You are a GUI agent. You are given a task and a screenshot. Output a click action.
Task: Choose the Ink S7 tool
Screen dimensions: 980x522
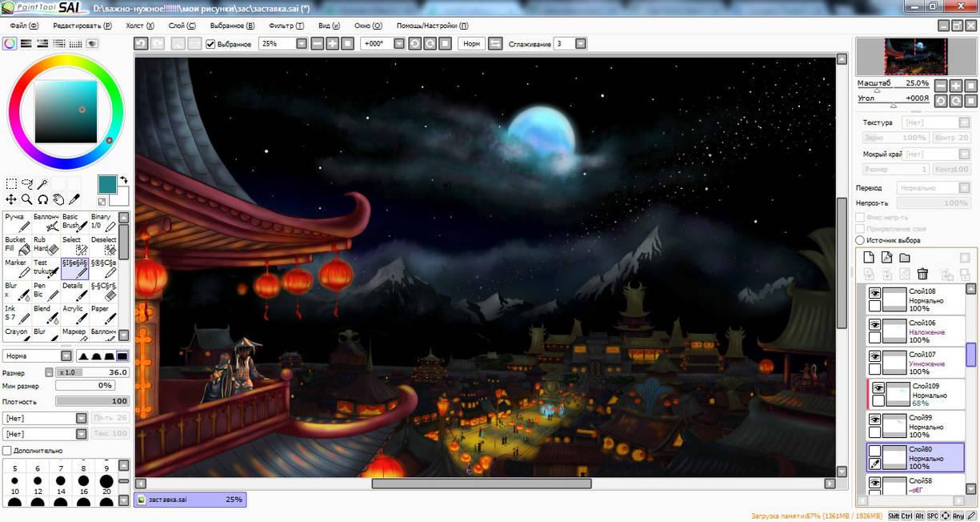[x=17, y=314]
